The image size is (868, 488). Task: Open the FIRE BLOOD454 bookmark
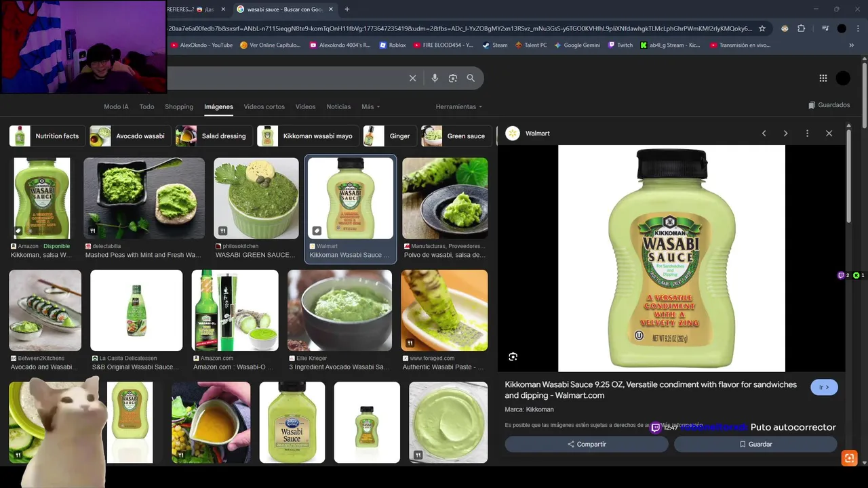(x=443, y=45)
